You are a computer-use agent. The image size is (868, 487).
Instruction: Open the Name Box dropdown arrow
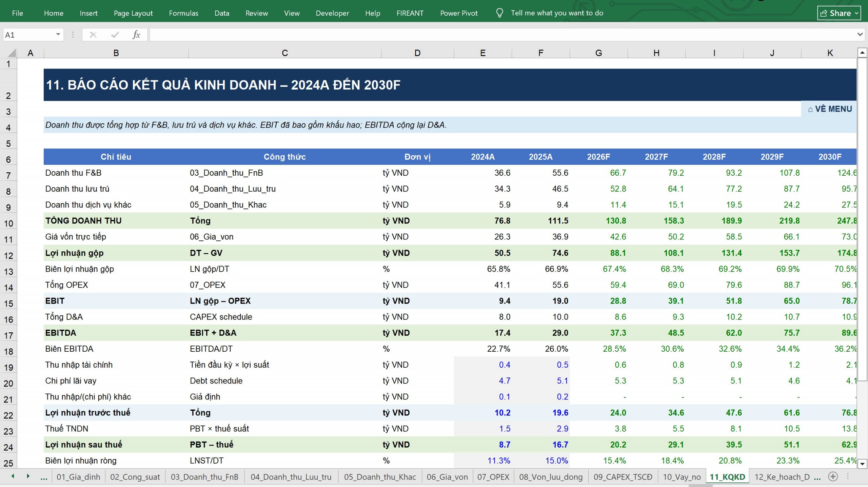click(x=58, y=35)
